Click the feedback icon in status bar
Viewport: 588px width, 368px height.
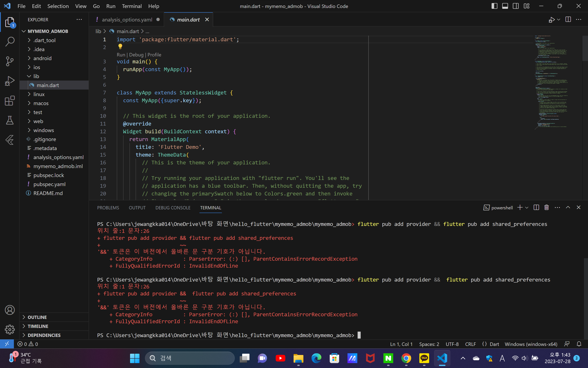[x=567, y=344]
